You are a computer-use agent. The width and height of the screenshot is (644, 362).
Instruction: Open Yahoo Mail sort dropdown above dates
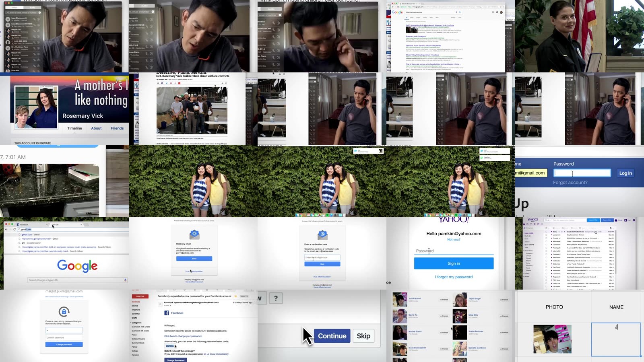coord(612,228)
